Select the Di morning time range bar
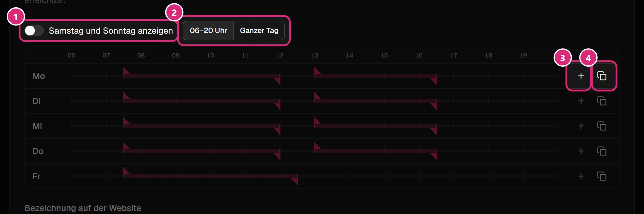This screenshot has width=644, height=214. click(x=202, y=101)
